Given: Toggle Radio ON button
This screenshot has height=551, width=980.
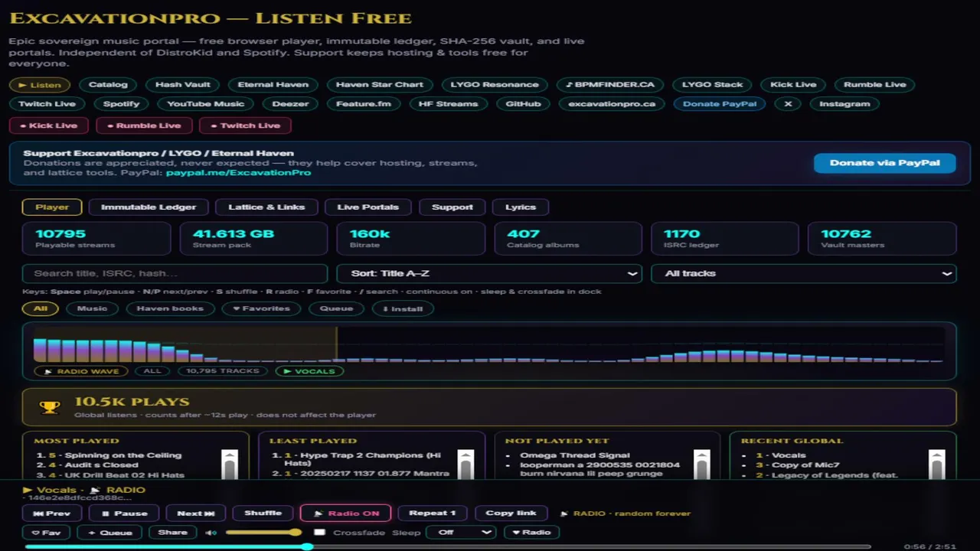Looking at the screenshot, I should coord(345,514).
